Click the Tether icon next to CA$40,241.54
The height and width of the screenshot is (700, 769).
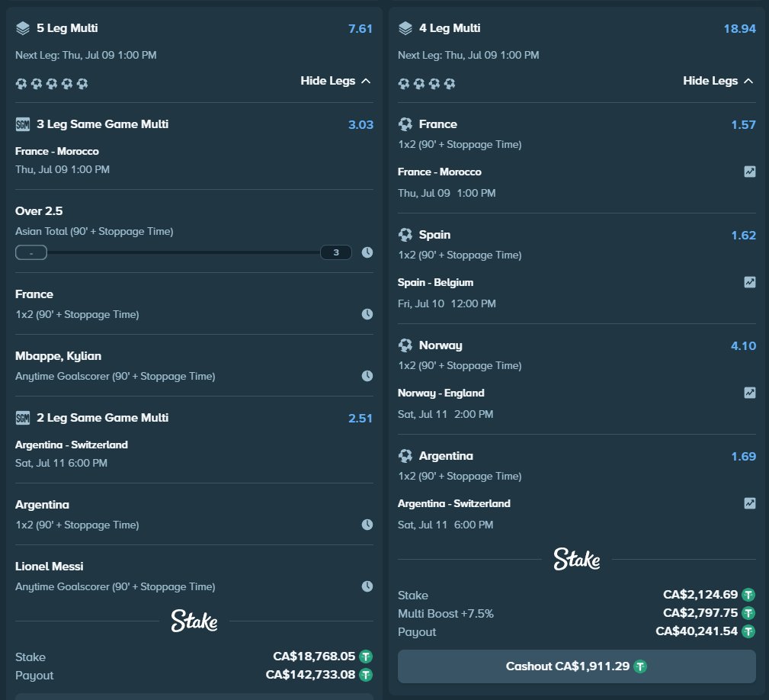click(748, 631)
